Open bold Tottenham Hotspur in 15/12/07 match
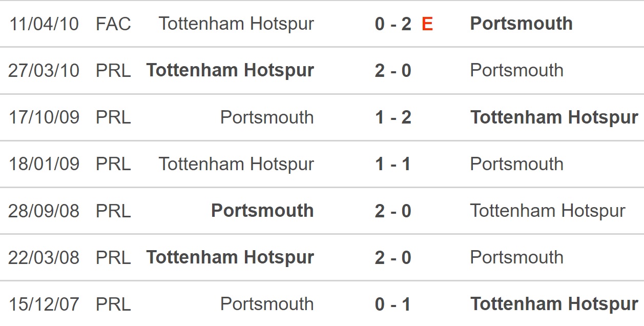This screenshot has width=644, height=326. tap(554, 304)
